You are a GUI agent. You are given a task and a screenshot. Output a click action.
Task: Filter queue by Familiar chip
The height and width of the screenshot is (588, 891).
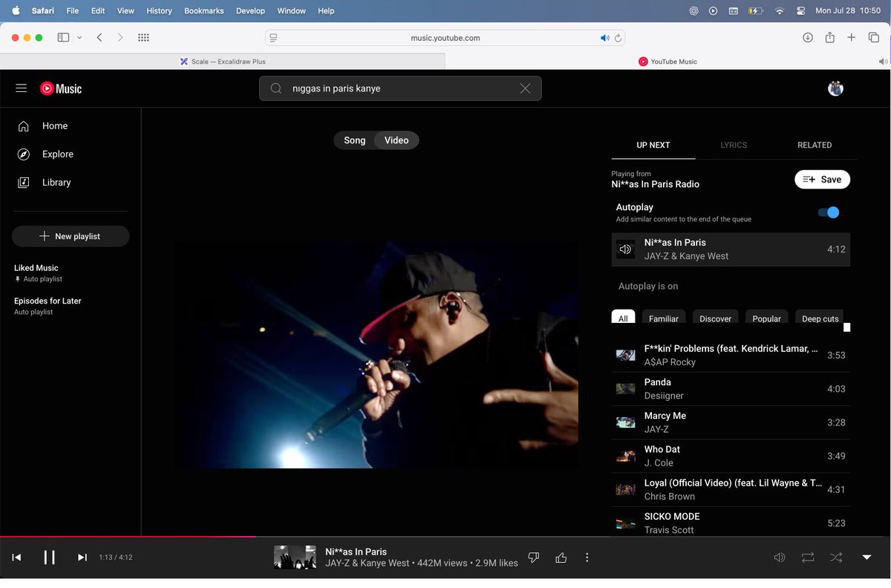coord(664,318)
